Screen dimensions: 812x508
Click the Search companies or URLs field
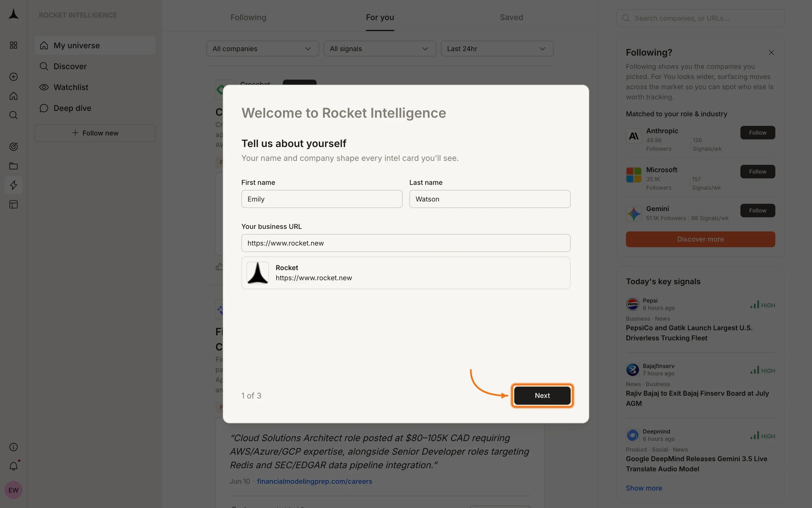click(x=700, y=18)
